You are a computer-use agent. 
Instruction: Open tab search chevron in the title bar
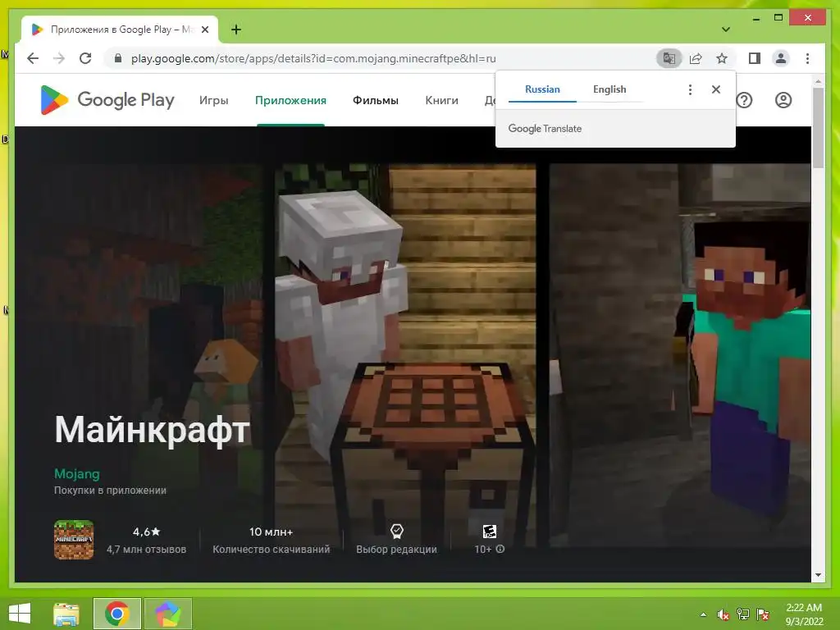pyautogui.click(x=725, y=30)
